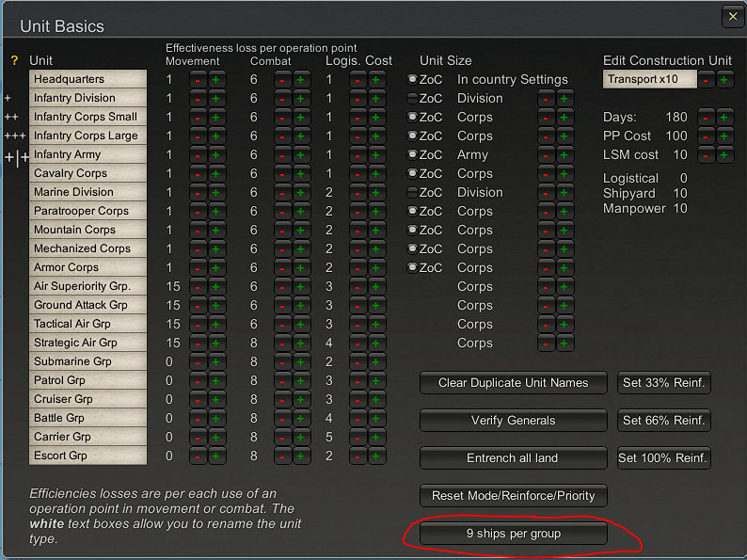This screenshot has width=747, height=560.
Task: Increase Submarine Grp logistics cost
Action: click(x=376, y=362)
